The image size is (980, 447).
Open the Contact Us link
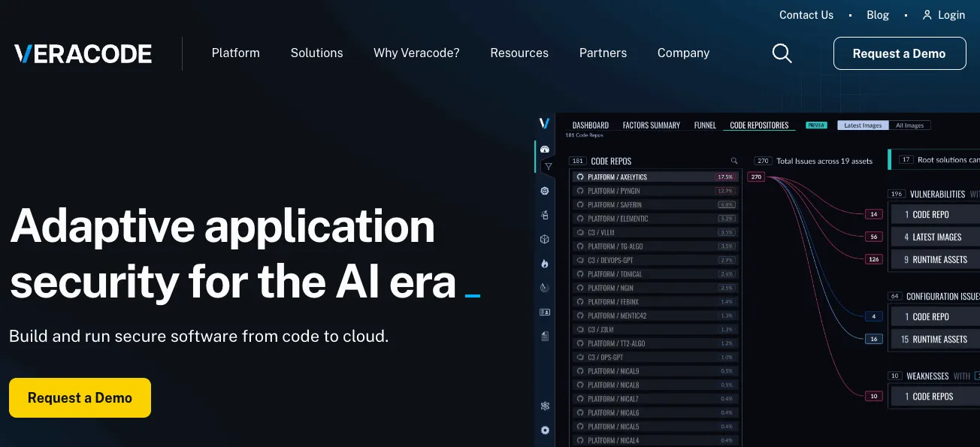[x=806, y=15]
